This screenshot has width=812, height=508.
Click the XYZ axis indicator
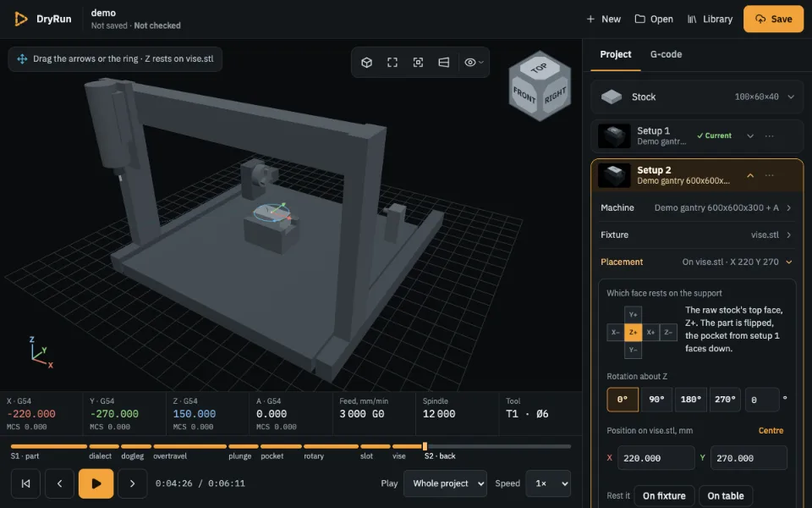point(41,352)
